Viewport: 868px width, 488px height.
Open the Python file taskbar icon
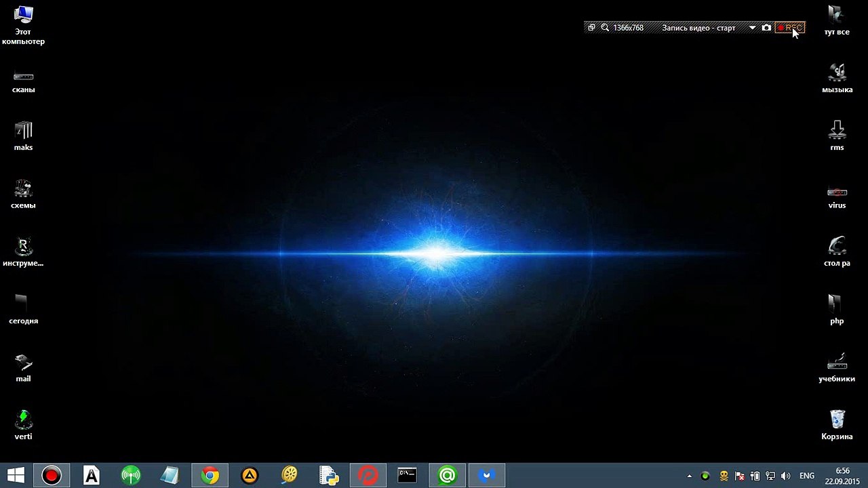pyautogui.click(x=329, y=476)
